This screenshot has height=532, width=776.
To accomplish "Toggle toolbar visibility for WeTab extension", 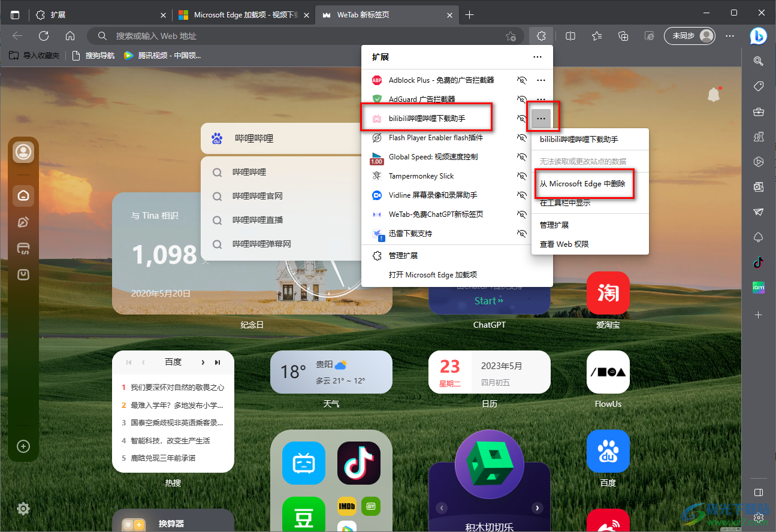I will pyautogui.click(x=522, y=214).
